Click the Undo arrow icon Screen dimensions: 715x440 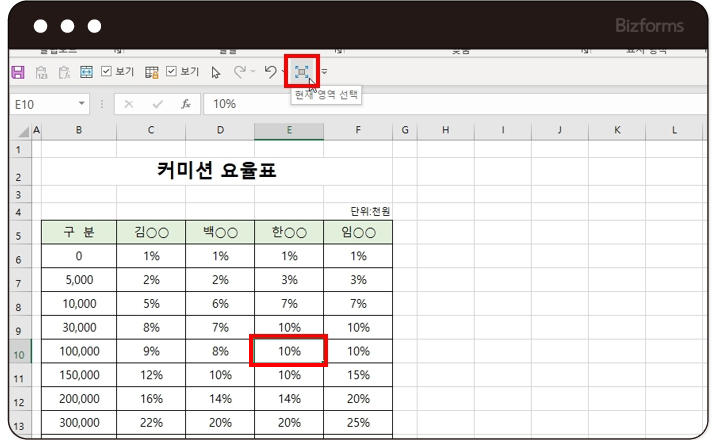[x=270, y=72]
